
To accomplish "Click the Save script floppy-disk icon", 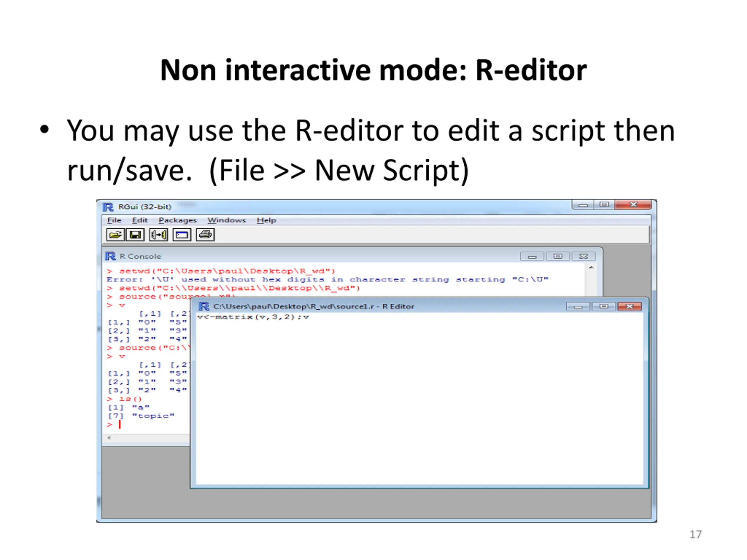I will coord(135,235).
